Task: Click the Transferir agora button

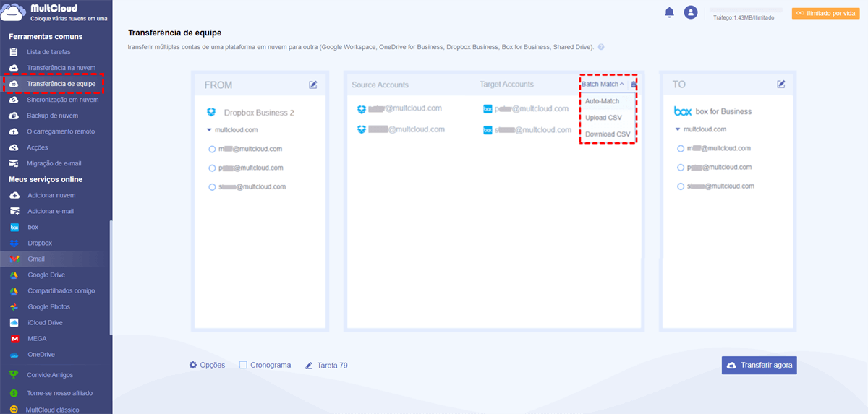Action: point(759,365)
